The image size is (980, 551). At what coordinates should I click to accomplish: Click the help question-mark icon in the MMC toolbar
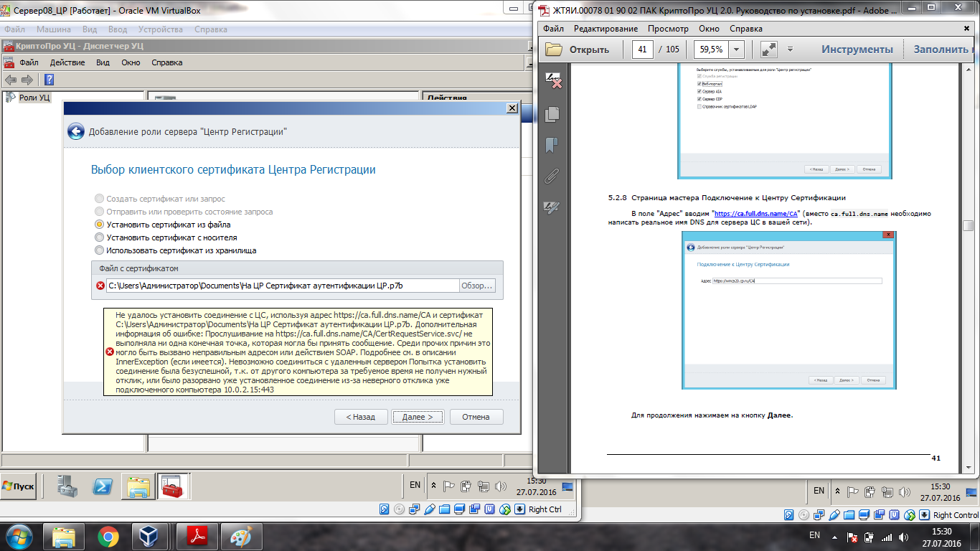49,80
